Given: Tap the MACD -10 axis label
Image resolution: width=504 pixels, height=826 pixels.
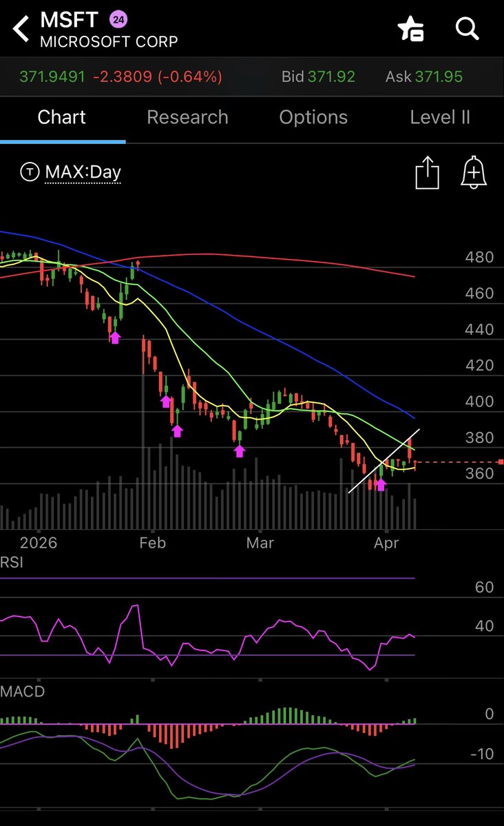Looking at the screenshot, I should (x=482, y=754).
